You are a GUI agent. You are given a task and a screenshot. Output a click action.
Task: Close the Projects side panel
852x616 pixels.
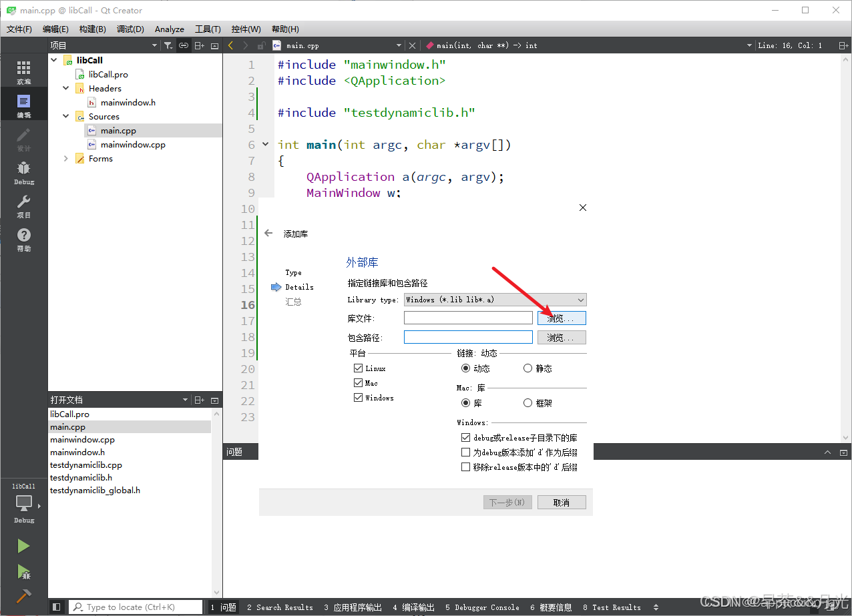214,45
